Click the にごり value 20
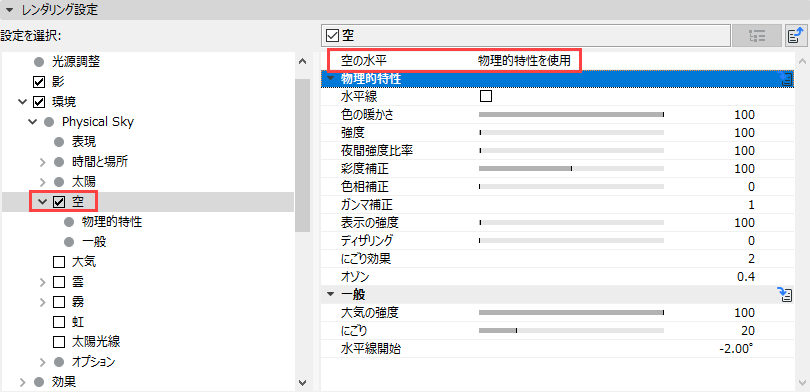Viewport: 810px width, 392px height. click(748, 331)
